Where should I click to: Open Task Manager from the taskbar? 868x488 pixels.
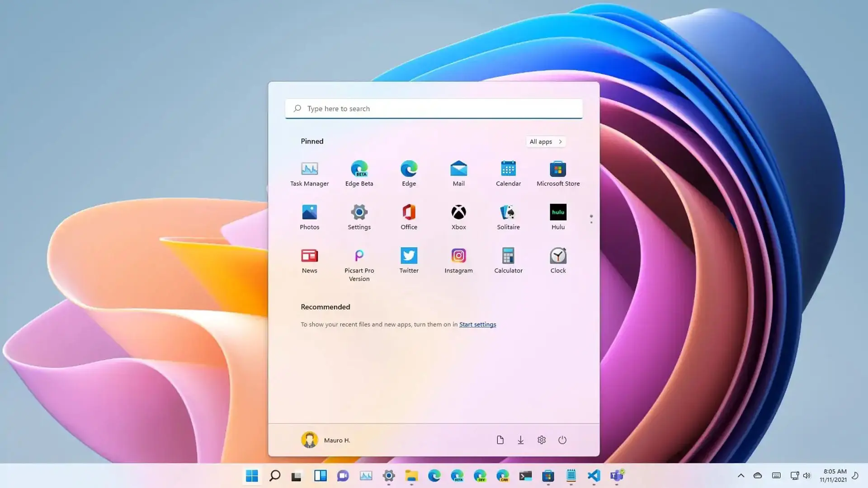366,475
